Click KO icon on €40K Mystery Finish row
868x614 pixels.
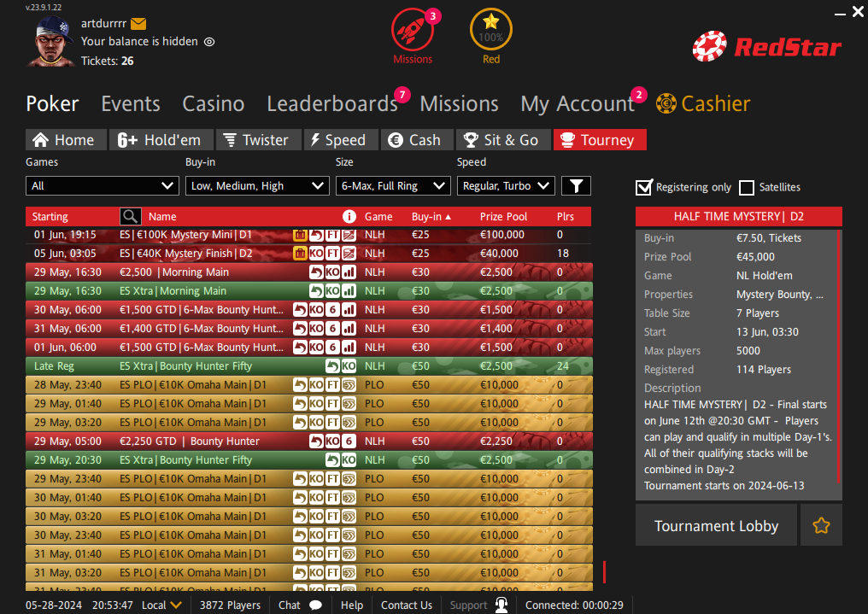pyautogui.click(x=316, y=254)
